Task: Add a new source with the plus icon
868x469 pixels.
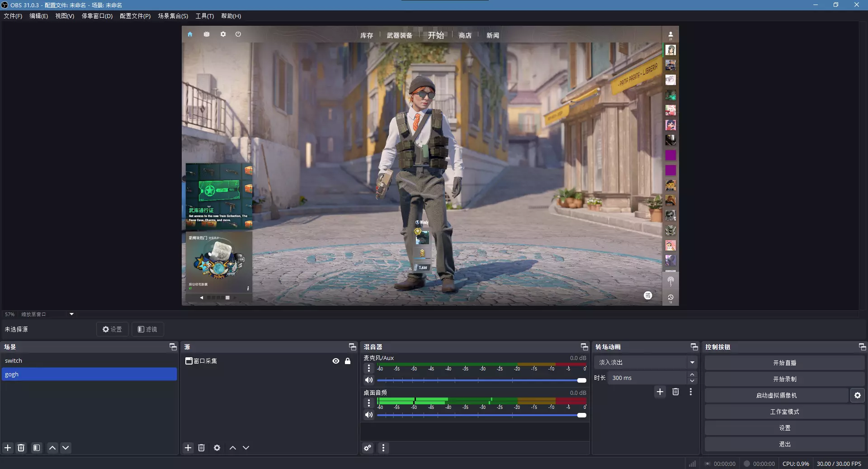Action: click(188, 448)
